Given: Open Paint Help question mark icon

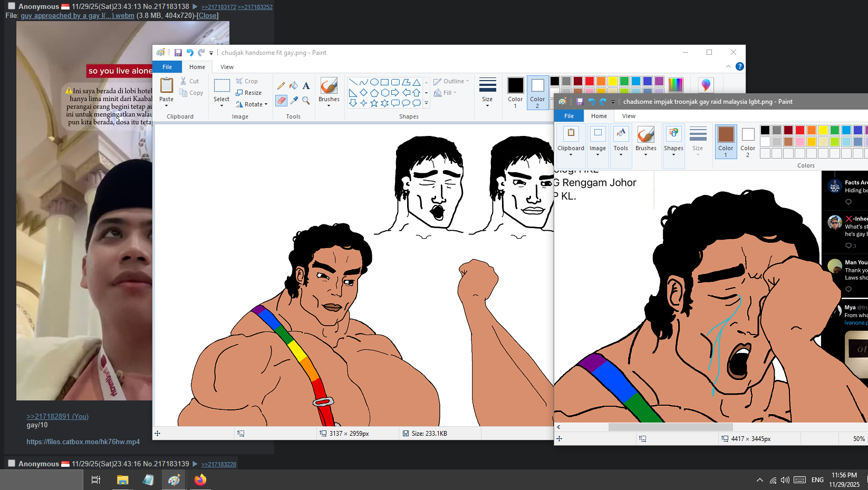Looking at the screenshot, I should coord(740,66).
